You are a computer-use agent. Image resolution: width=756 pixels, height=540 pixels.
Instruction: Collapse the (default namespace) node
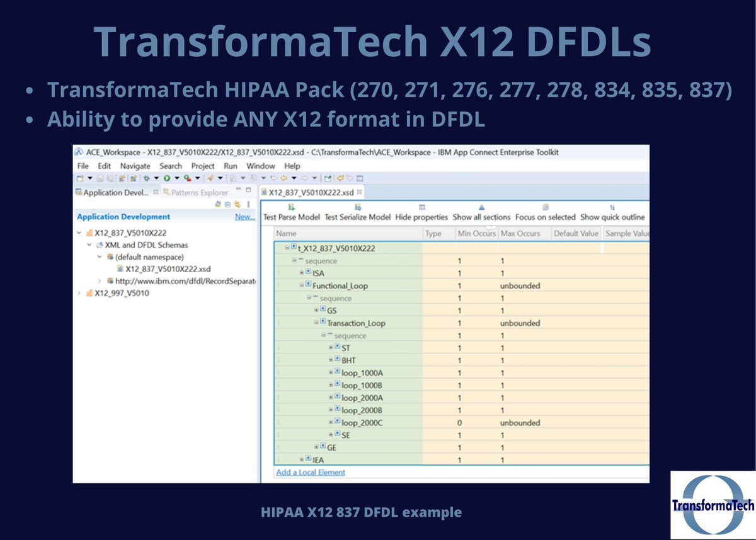coord(100,256)
